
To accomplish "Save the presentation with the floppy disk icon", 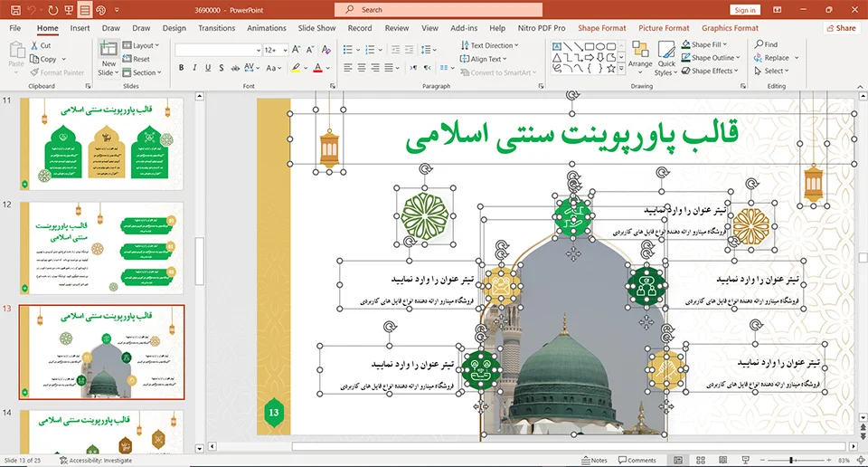I will tap(15, 10).
